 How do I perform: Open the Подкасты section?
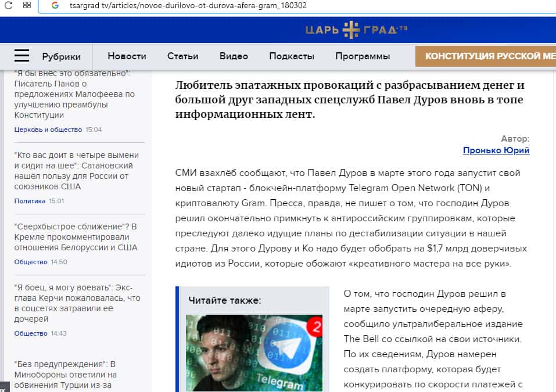pos(292,56)
